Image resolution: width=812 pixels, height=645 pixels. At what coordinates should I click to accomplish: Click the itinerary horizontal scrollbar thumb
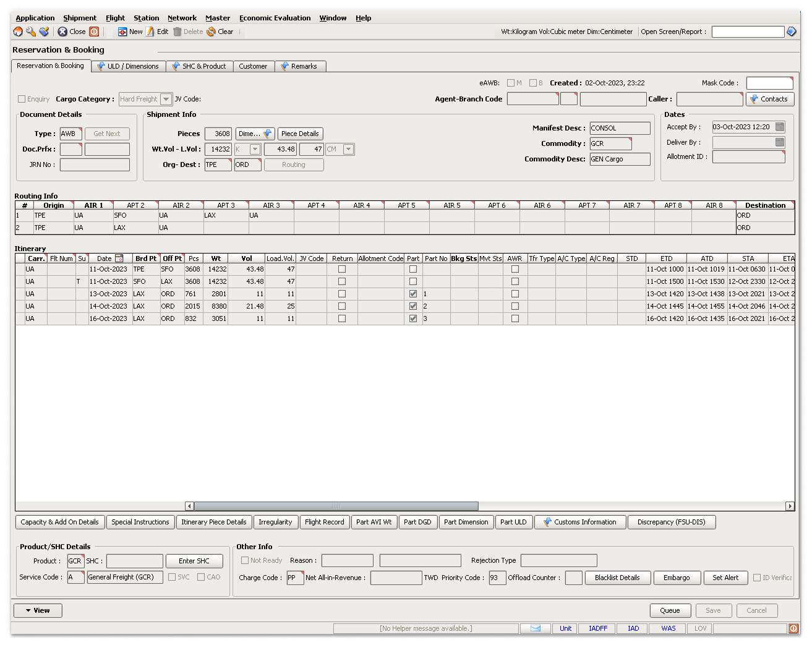coord(336,506)
